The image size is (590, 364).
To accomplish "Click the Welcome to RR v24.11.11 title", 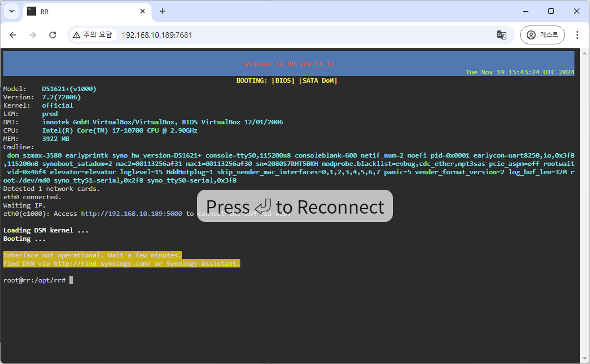I will pos(289,64).
